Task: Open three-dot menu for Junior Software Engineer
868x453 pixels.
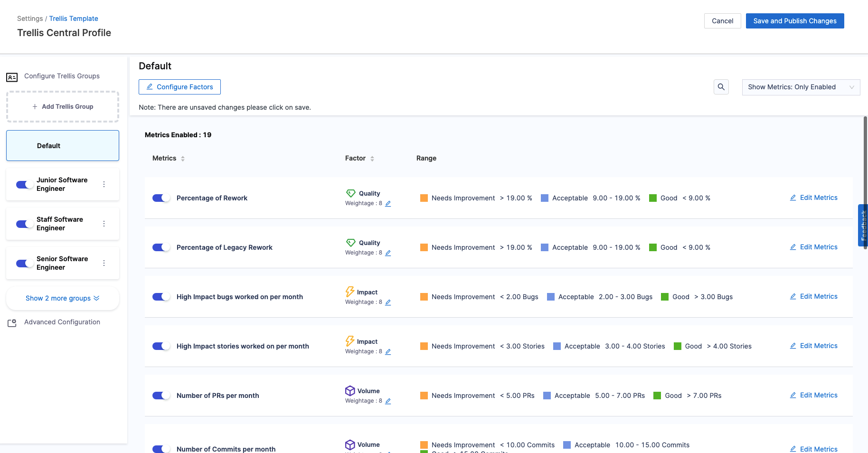Action: (104, 184)
